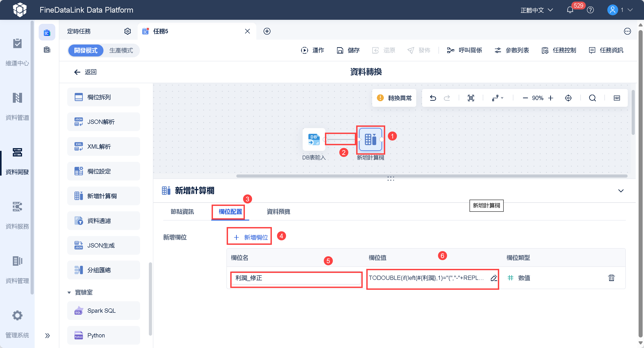Select 開發模式 mode
The width and height of the screenshot is (644, 348).
[86, 51]
